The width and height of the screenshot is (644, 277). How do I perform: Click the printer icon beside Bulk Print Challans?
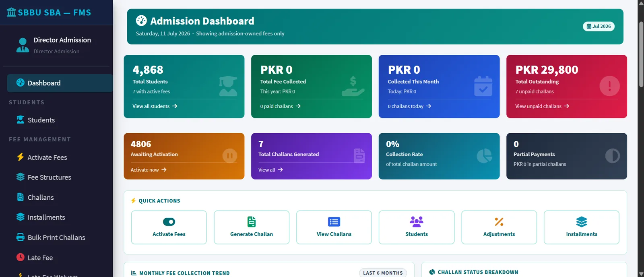point(21,237)
